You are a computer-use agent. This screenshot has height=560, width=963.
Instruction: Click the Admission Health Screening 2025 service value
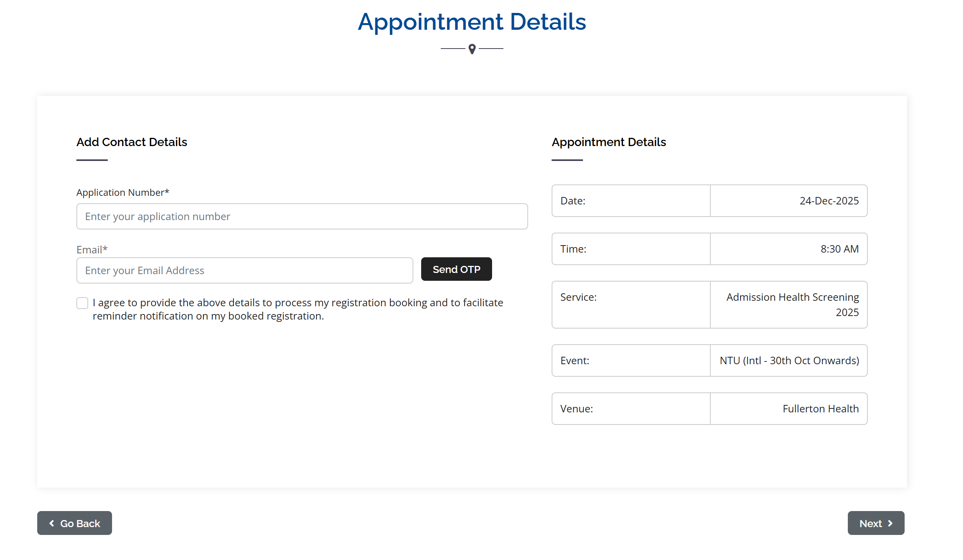(x=792, y=305)
